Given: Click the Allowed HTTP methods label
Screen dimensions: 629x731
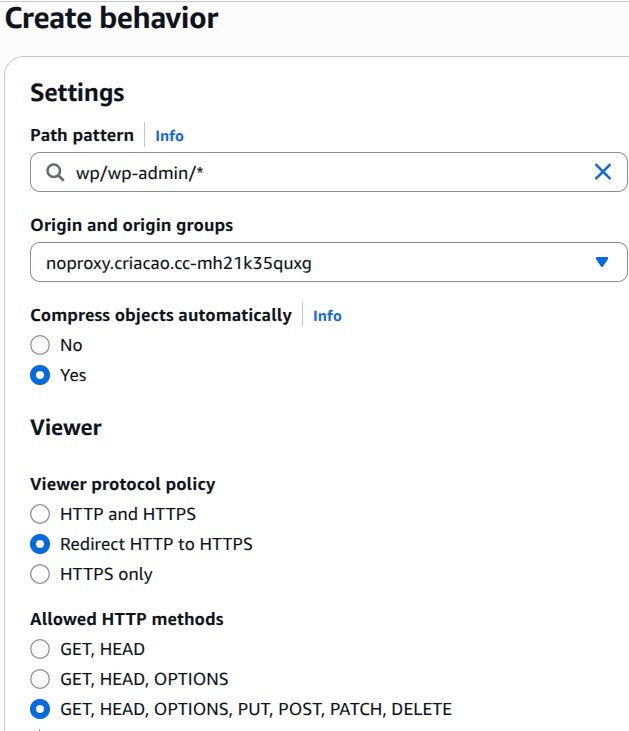Looking at the screenshot, I should coord(127,619).
